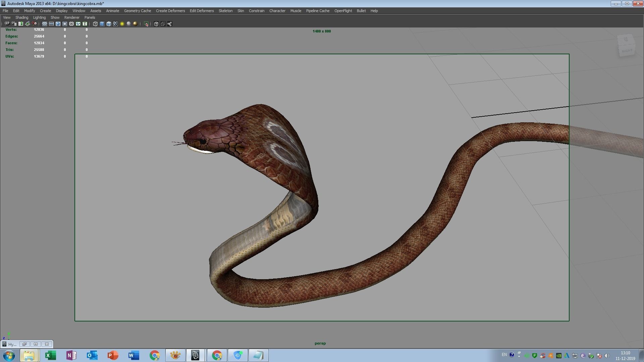Screen dimensions: 644x362
Task: Open the camera bookmarks editor
Action: coord(20,24)
